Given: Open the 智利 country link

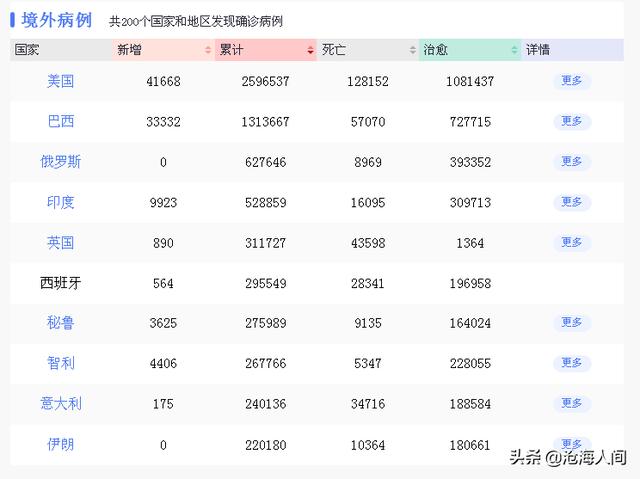Looking at the screenshot, I should pos(60,363).
